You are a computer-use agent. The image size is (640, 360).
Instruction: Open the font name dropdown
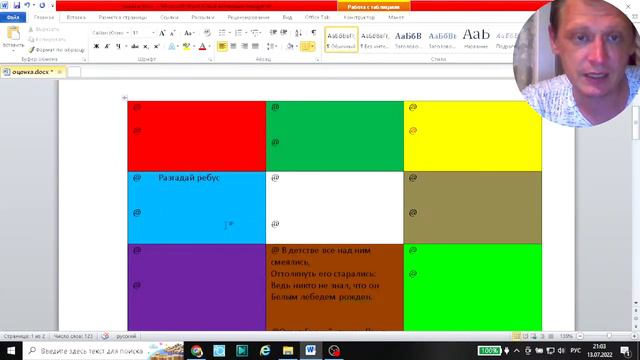(127, 33)
